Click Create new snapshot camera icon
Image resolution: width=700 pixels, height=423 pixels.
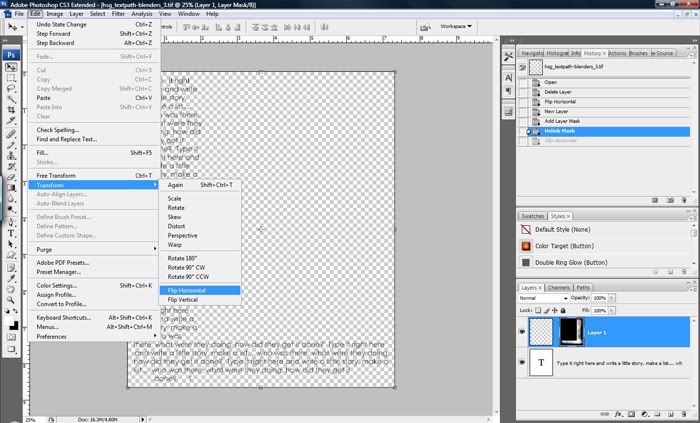[x=670, y=200]
